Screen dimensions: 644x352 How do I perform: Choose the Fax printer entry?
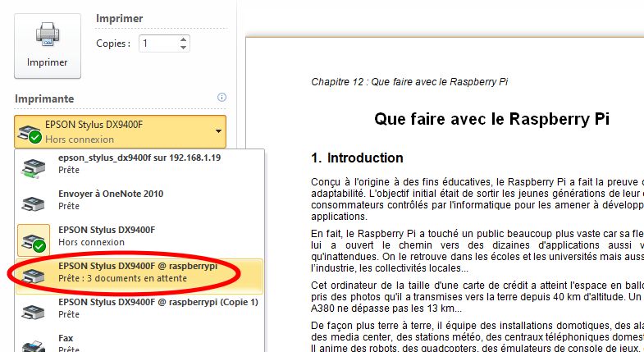(x=139, y=343)
